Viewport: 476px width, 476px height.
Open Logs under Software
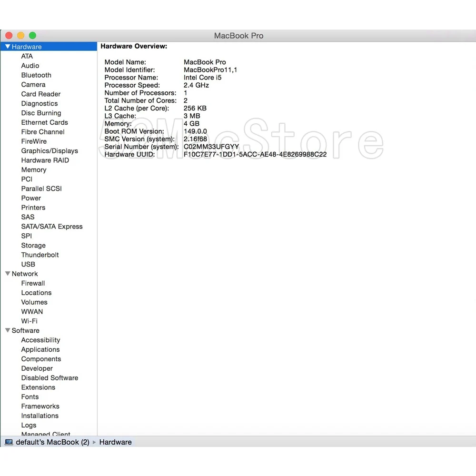(29, 425)
